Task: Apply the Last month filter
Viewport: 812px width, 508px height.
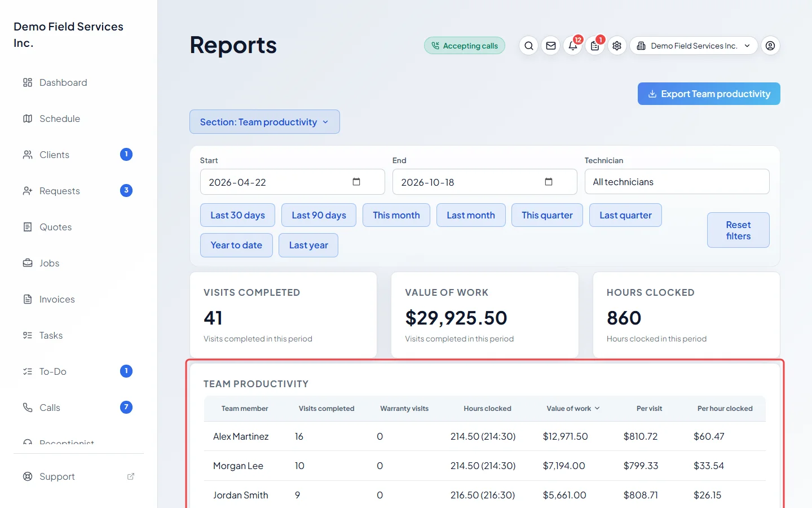Action: 471,215
